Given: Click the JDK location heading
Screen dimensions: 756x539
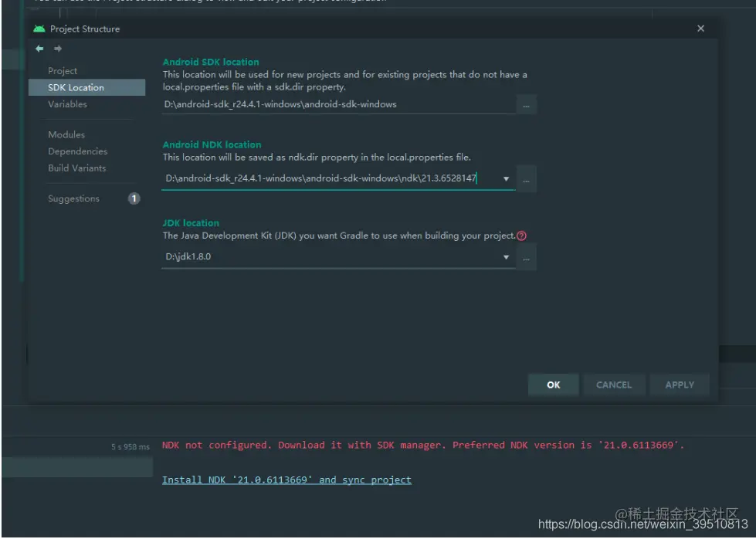Looking at the screenshot, I should pos(191,223).
